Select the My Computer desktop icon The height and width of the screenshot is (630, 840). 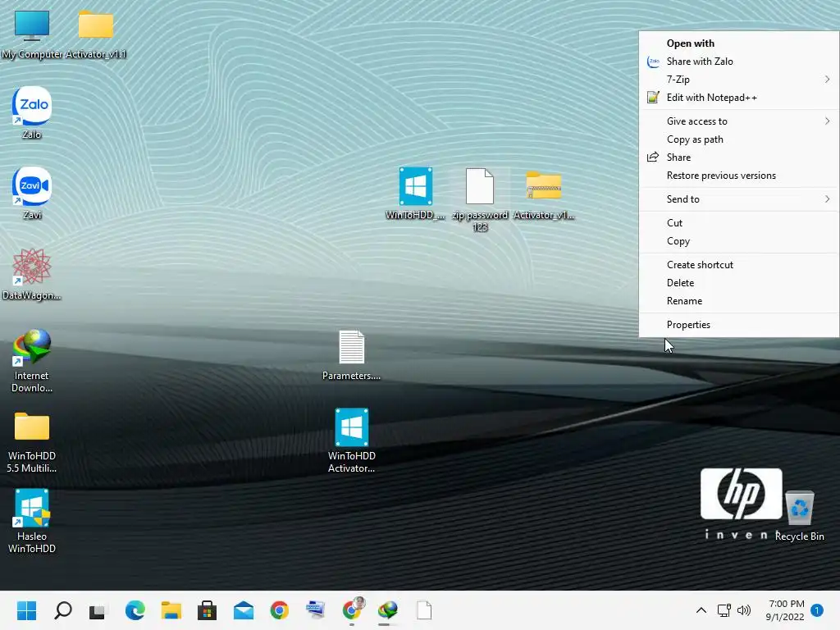click(32, 34)
